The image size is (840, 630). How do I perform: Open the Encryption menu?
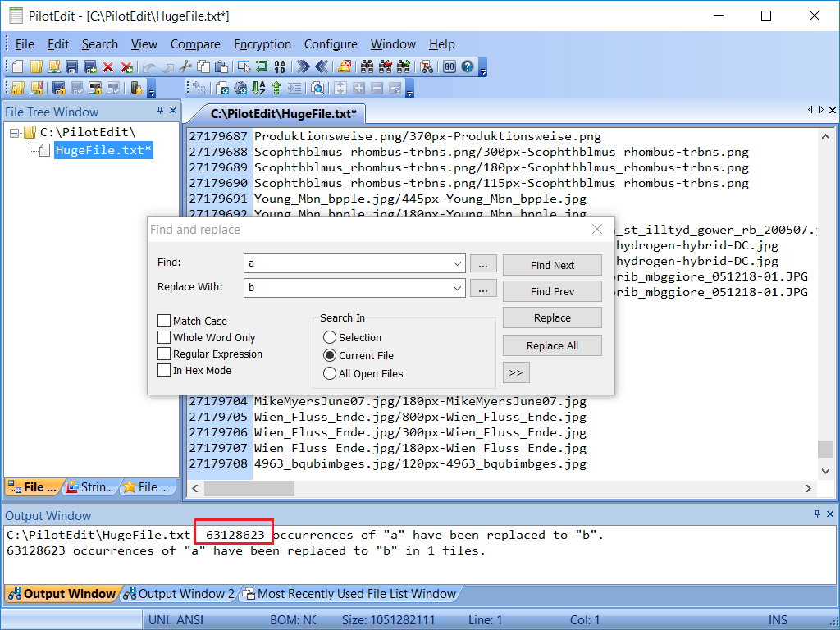[x=262, y=44]
